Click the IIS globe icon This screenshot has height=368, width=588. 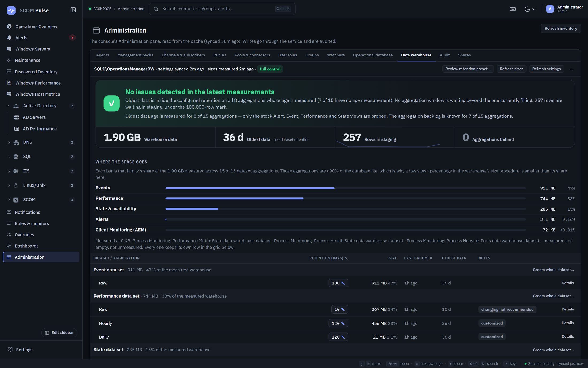coord(16,171)
